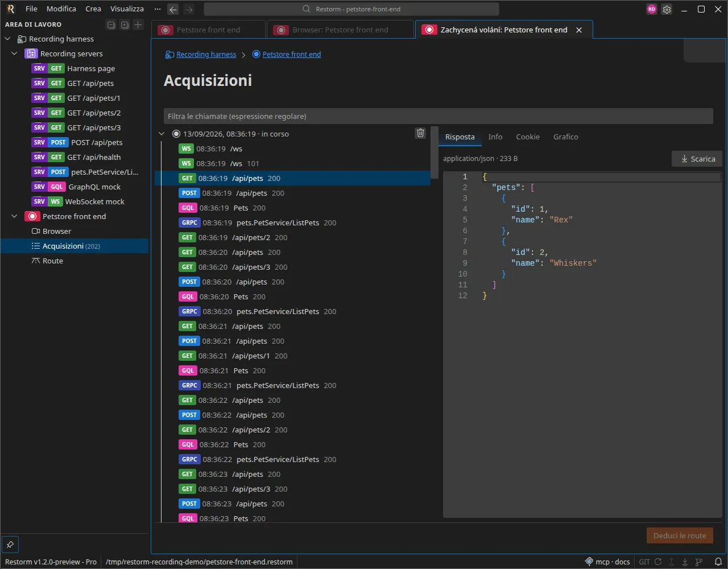Select the GQL 08:36:21 Pets 200 call
Viewport: 728px width, 569px height.
point(293,371)
